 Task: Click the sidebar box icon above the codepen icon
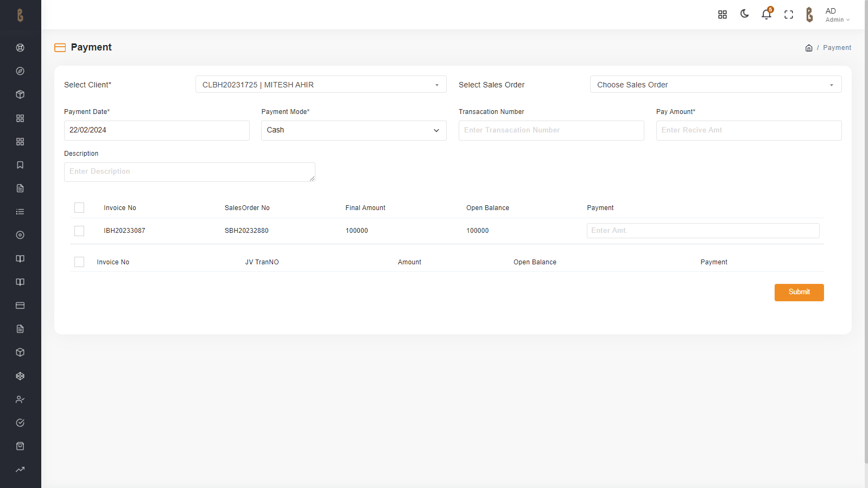[x=20, y=352]
